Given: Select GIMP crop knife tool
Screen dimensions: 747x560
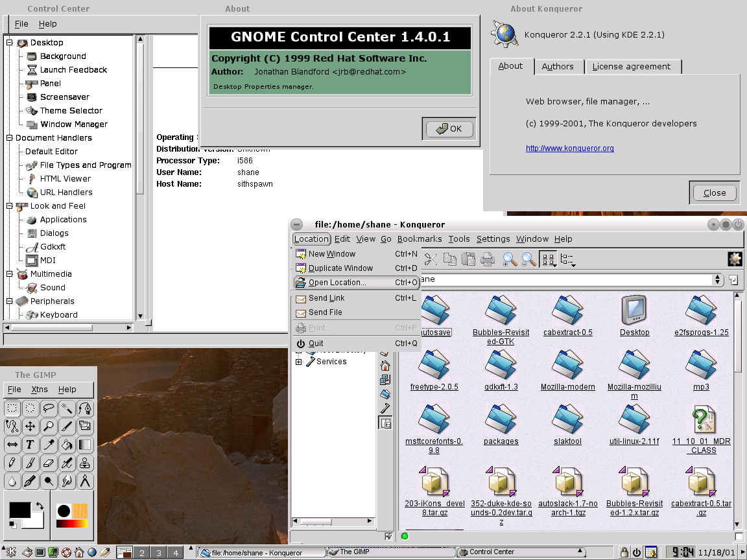Looking at the screenshot, I should (x=67, y=426).
